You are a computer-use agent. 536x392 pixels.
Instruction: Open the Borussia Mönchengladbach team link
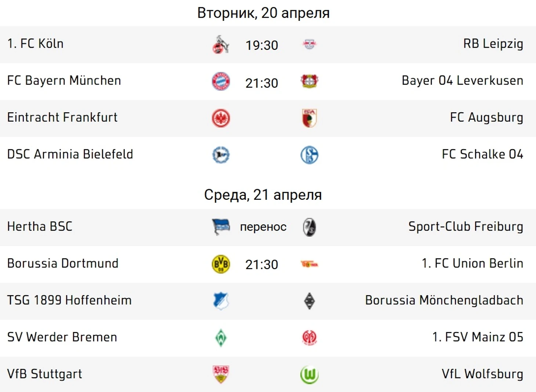pos(444,300)
